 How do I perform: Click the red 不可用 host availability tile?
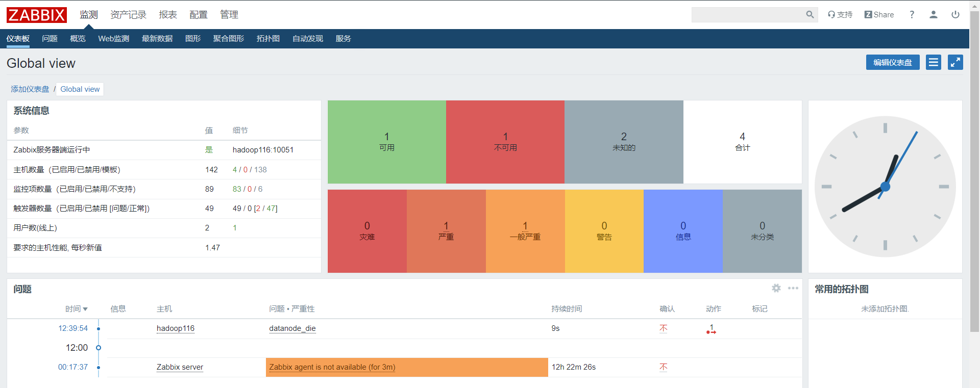[505, 142]
